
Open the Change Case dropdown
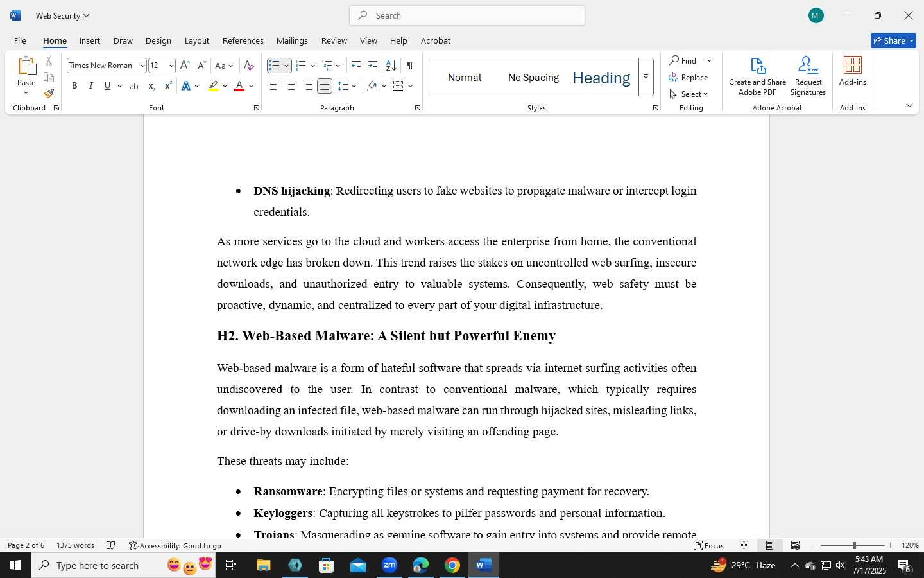tap(224, 66)
